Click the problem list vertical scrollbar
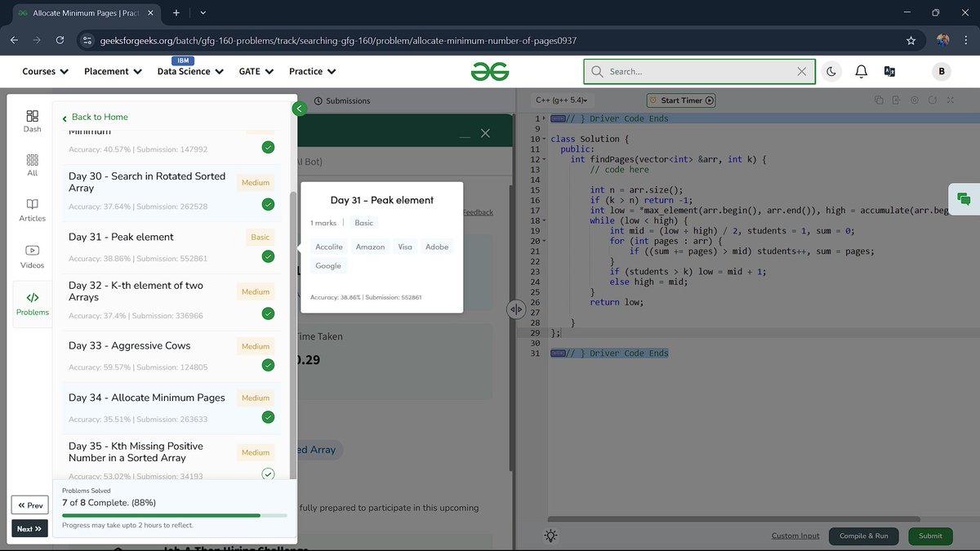 tap(294, 335)
